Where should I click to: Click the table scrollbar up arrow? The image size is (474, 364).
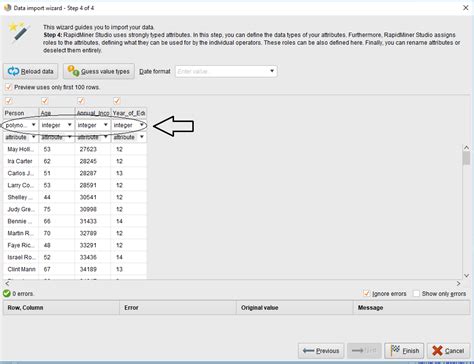point(466,147)
